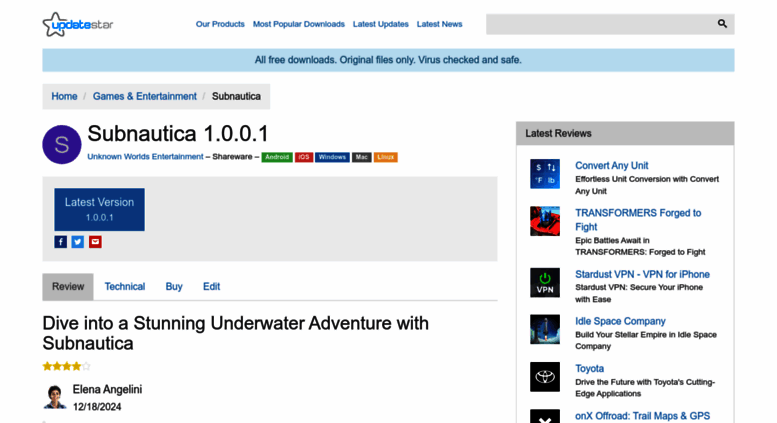This screenshot has height=423, width=777.
Task: Share on Facebook icon
Action: (x=60, y=242)
